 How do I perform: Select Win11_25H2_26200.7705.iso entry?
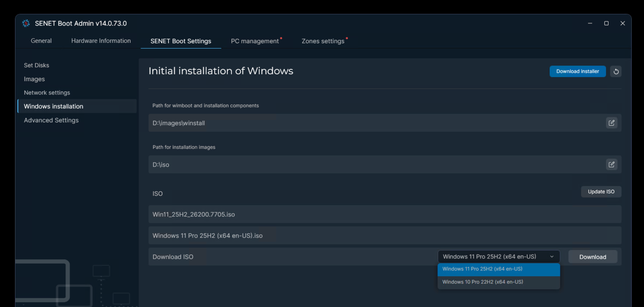pos(385,215)
